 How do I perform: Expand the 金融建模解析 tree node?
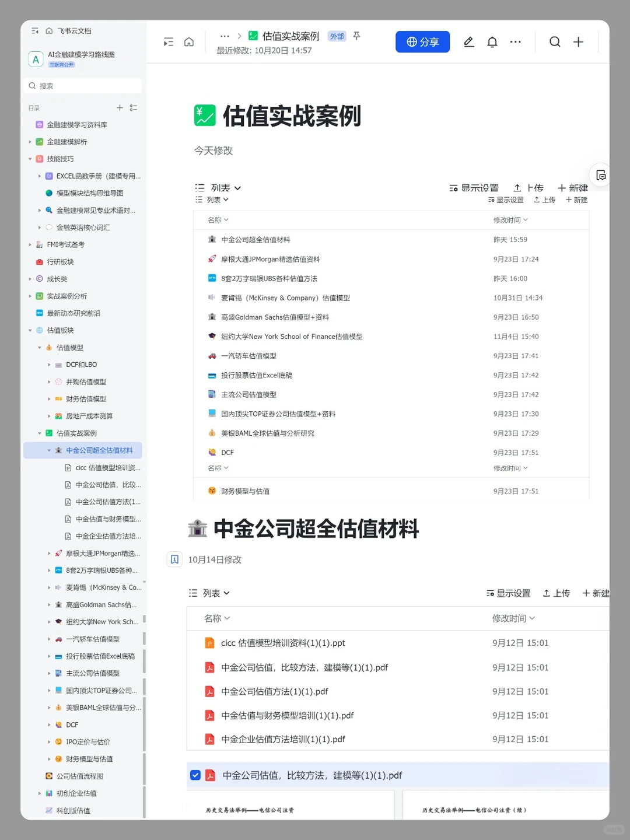coord(30,142)
